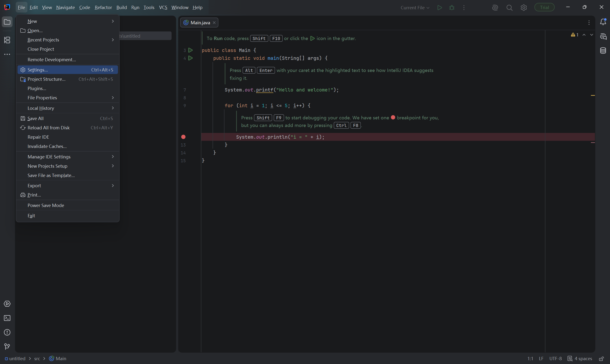The image size is (610, 364).
Task: Click the Run button in toolbar
Action: pos(440,8)
